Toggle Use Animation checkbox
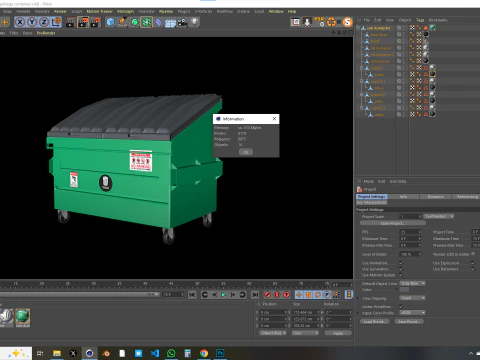Viewport: 480px width, 360px height. pyautogui.click(x=401, y=263)
